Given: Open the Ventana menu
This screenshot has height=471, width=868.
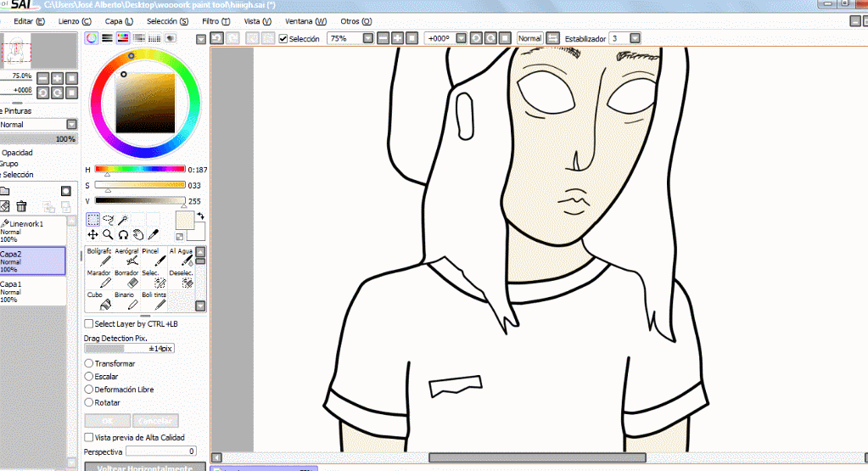Looking at the screenshot, I should click(305, 21).
